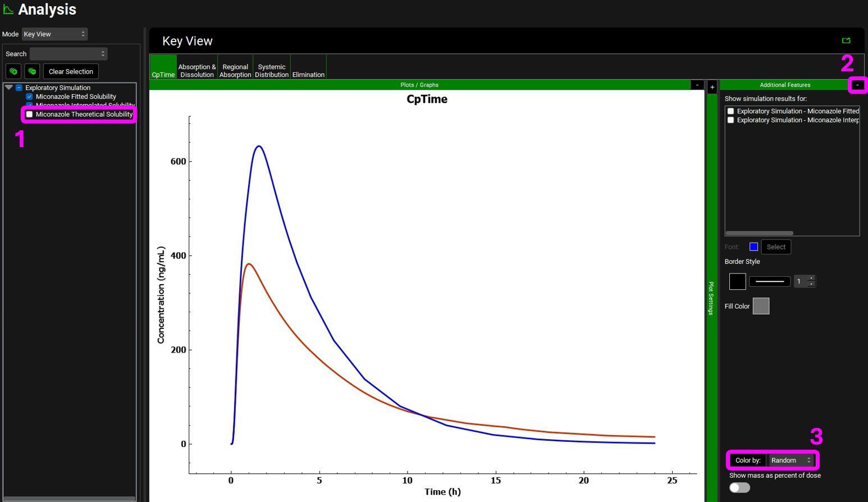Click the font Select button
This screenshot has width=868, height=502.
click(x=775, y=247)
